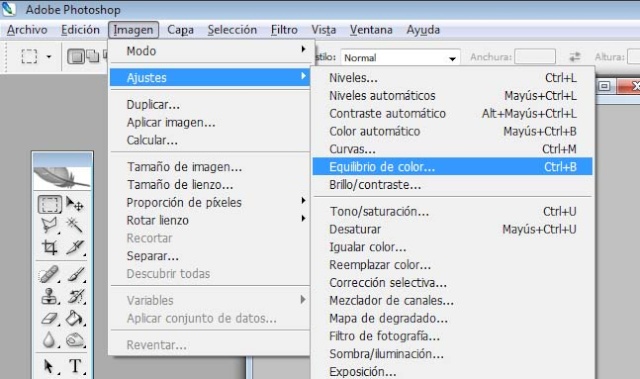Image resolution: width=640 pixels, height=379 pixels.
Task: Open the tool preset picker arrow
Action: tap(49, 57)
